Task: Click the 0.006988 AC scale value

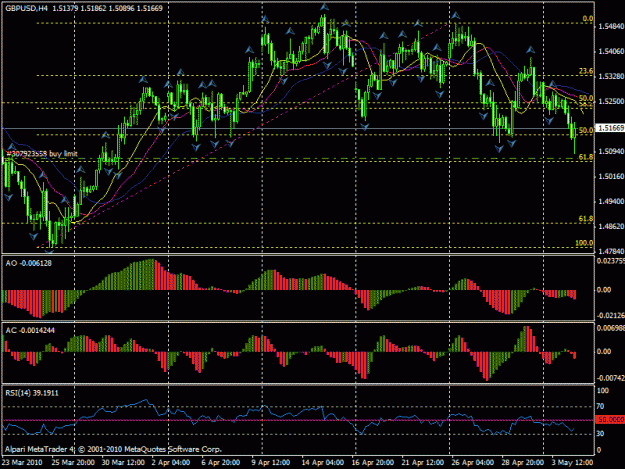Action: (x=611, y=328)
